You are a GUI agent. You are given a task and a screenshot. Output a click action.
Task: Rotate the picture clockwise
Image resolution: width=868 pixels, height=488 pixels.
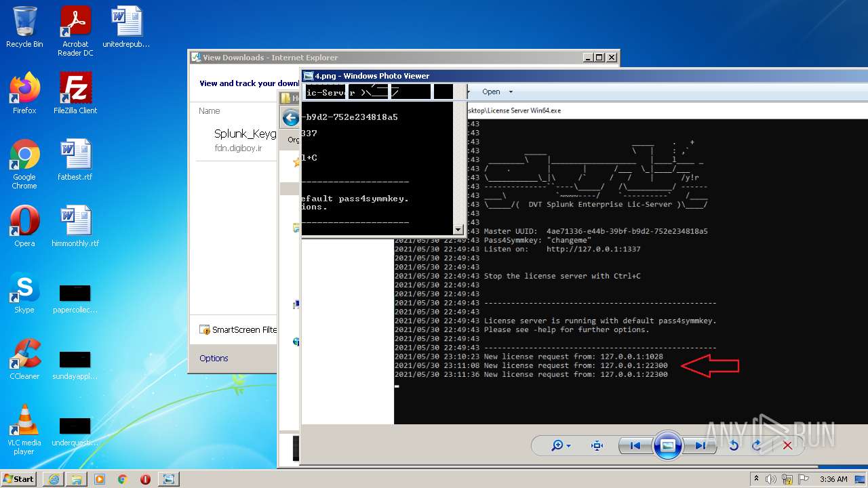757,445
